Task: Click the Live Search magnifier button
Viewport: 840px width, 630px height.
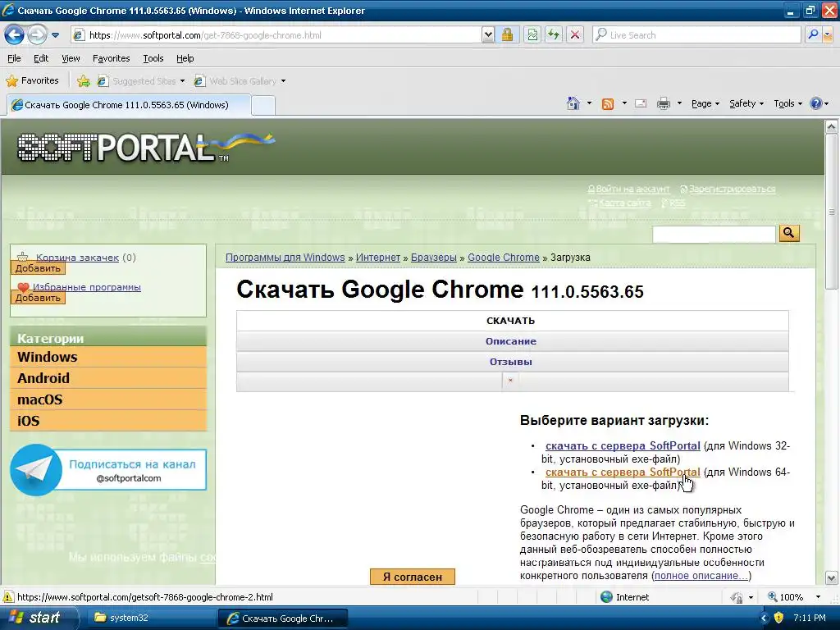Action: pyautogui.click(x=813, y=35)
